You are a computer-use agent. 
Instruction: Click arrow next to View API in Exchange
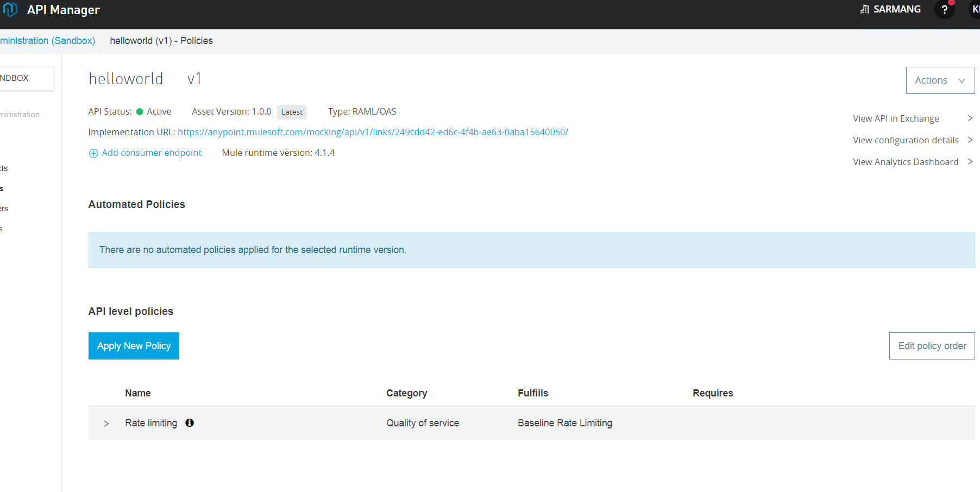970,118
